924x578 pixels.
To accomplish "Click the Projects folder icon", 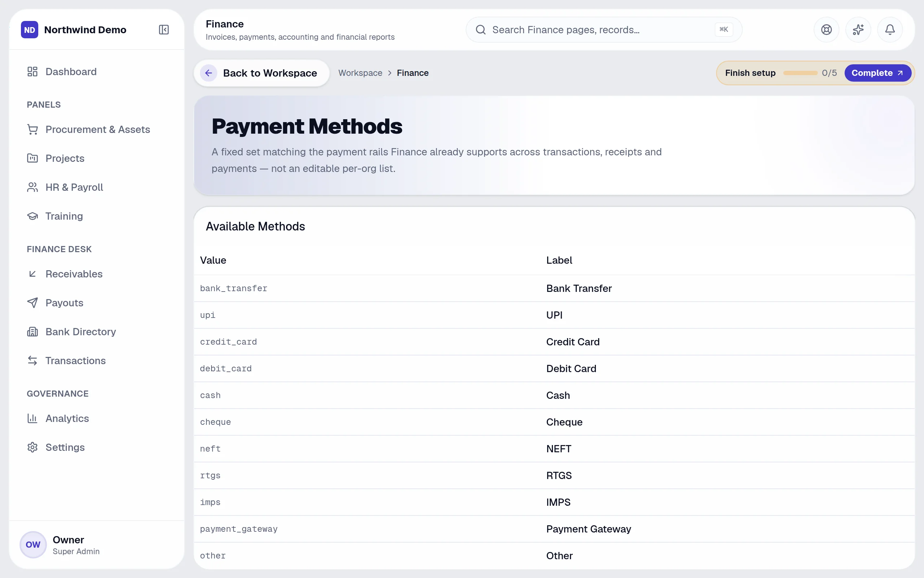I will [x=32, y=158].
